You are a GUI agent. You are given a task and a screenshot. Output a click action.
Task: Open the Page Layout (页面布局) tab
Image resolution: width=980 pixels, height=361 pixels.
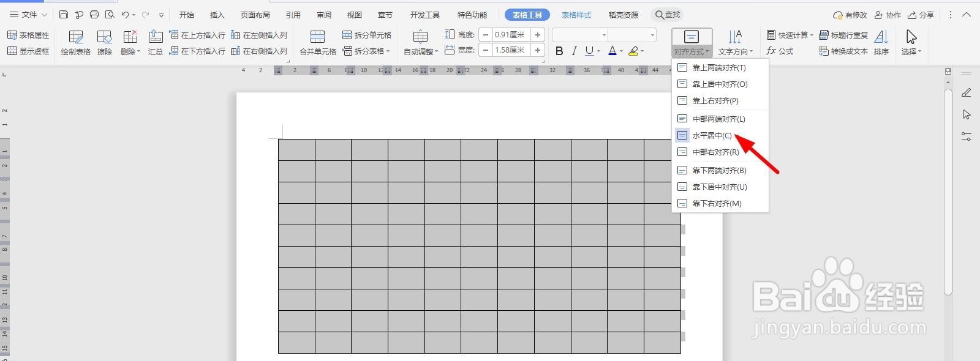click(255, 15)
